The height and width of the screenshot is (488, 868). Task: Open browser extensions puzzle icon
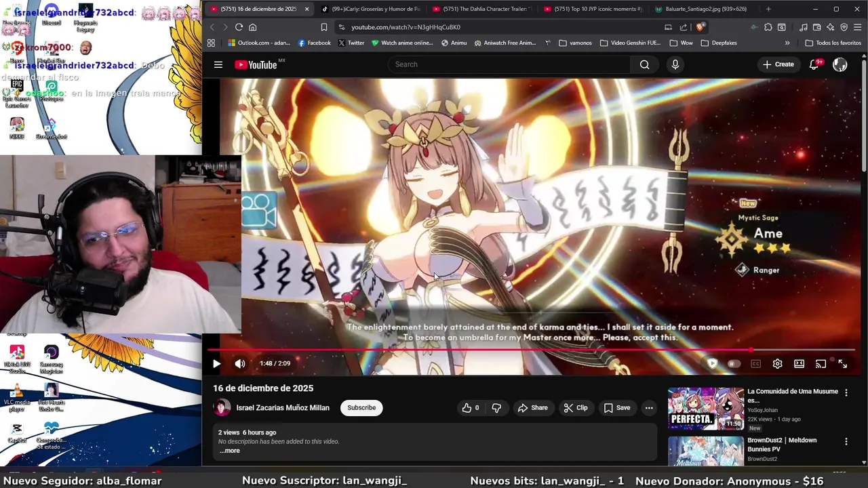[x=768, y=27]
